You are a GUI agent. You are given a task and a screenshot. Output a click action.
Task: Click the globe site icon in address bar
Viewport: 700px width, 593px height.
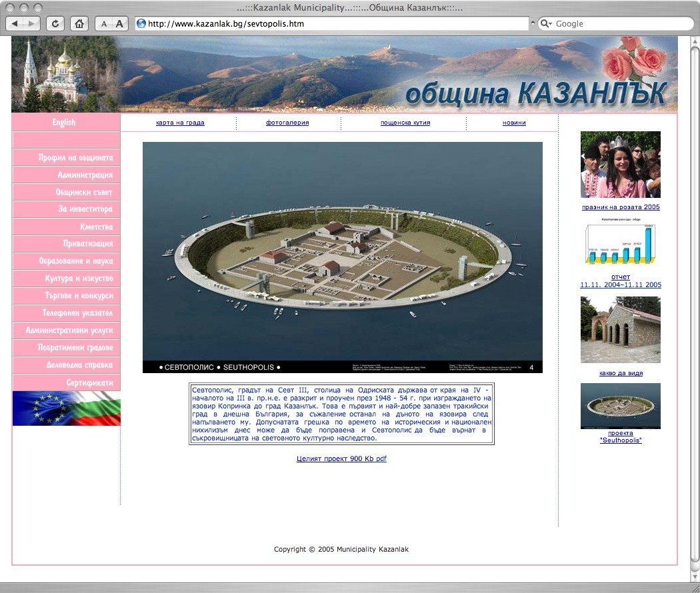coord(141,23)
